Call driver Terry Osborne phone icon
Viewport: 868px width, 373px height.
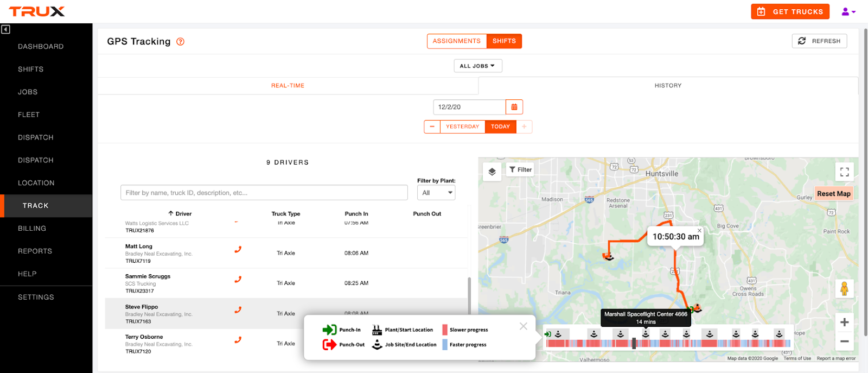click(238, 340)
